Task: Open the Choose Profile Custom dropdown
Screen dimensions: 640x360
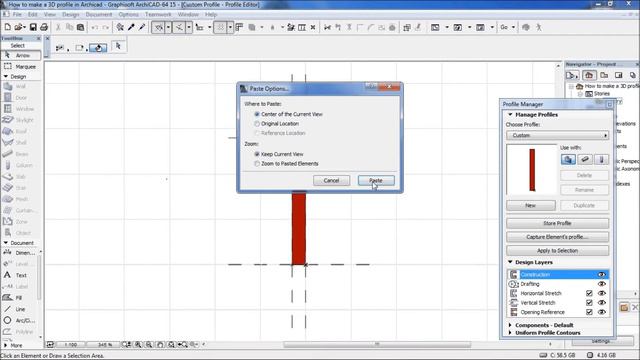Action: click(558, 135)
